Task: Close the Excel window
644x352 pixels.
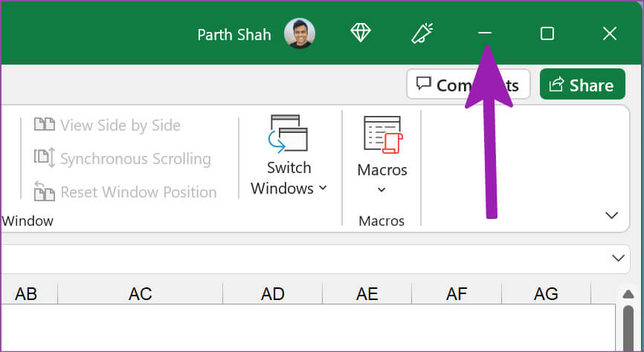Action: coord(610,33)
